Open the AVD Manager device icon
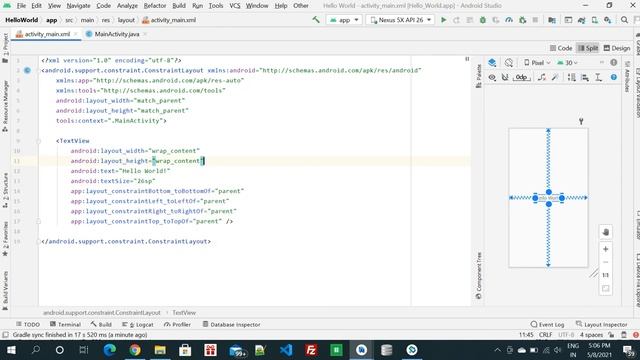Viewport: 640px width, 360px height. (595, 20)
